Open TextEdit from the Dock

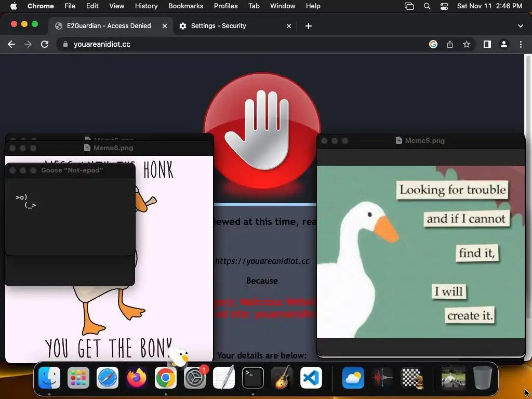pos(224,378)
